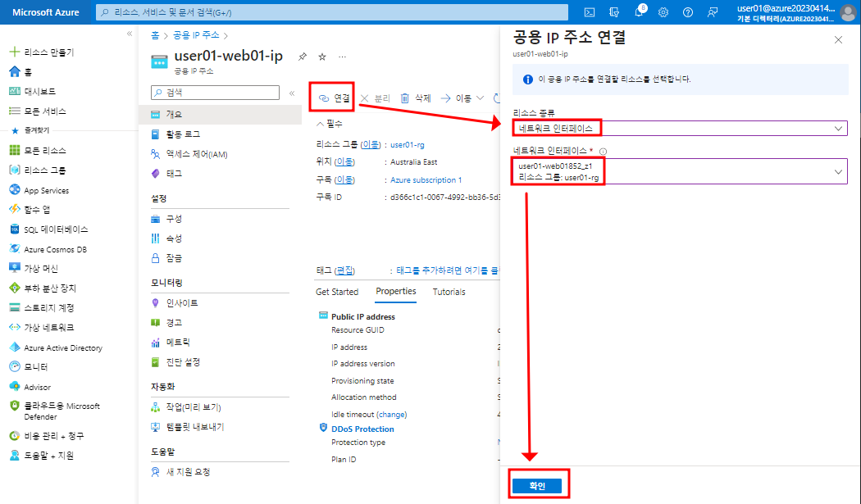Open 비용 관리 + 청구 icon
The image size is (861, 504).
coord(15,436)
